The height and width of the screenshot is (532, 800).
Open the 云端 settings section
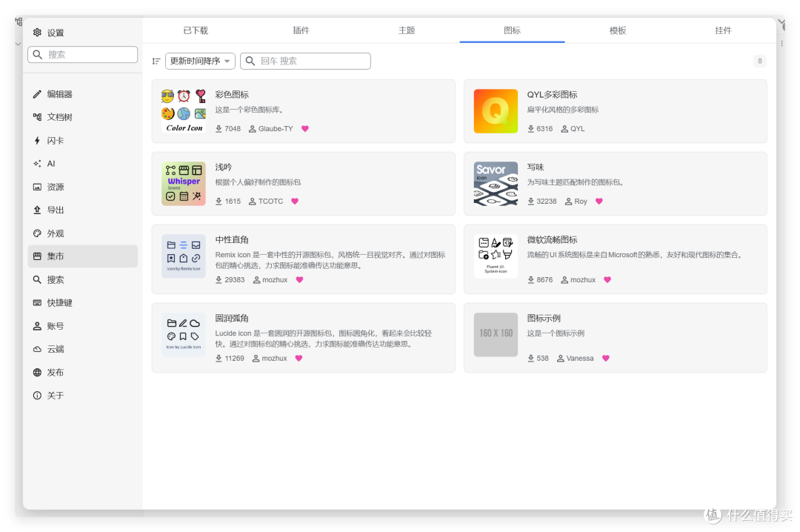(82, 349)
